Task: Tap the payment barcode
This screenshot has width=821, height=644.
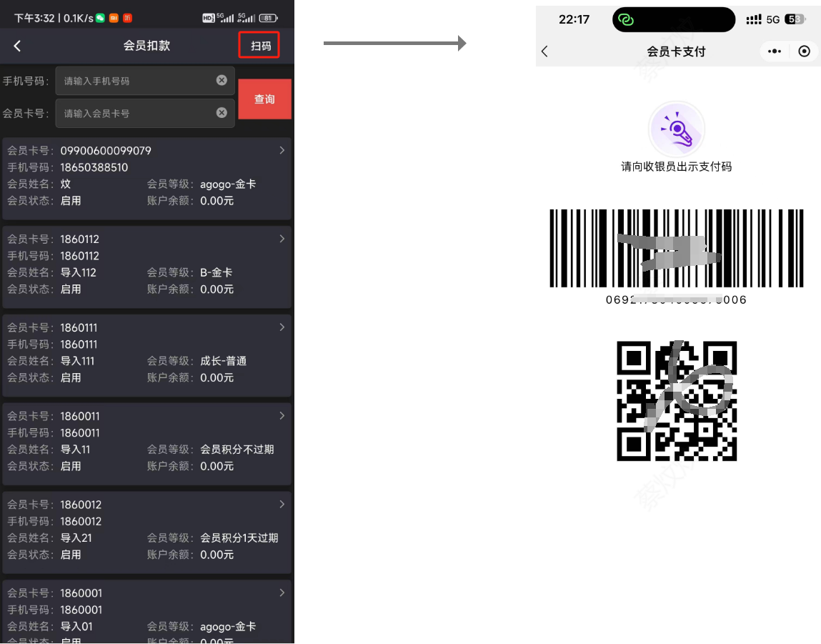Action: (x=677, y=248)
